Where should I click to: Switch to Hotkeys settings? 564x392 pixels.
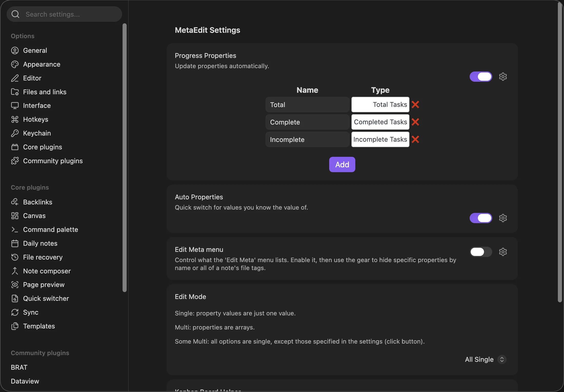point(36,119)
